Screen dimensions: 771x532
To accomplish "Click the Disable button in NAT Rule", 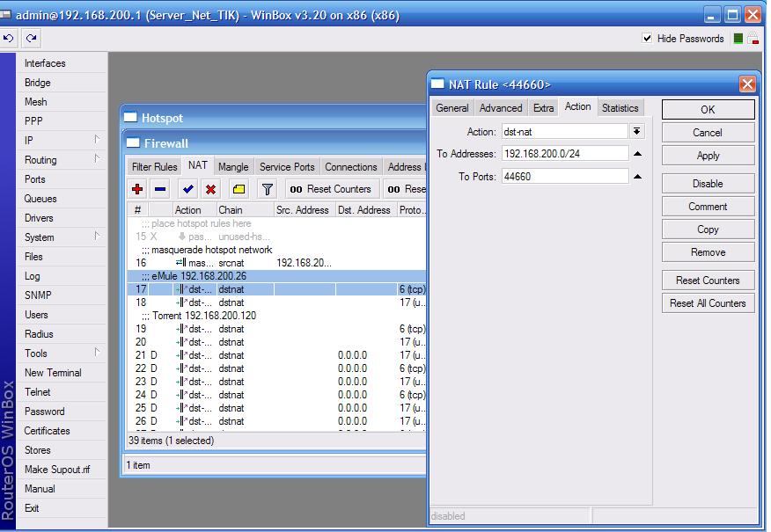I will pyautogui.click(x=708, y=184).
